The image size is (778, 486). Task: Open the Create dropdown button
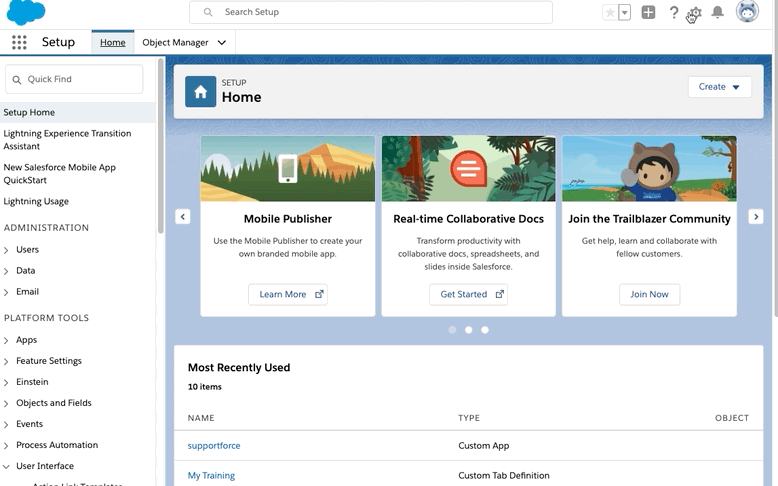click(719, 86)
